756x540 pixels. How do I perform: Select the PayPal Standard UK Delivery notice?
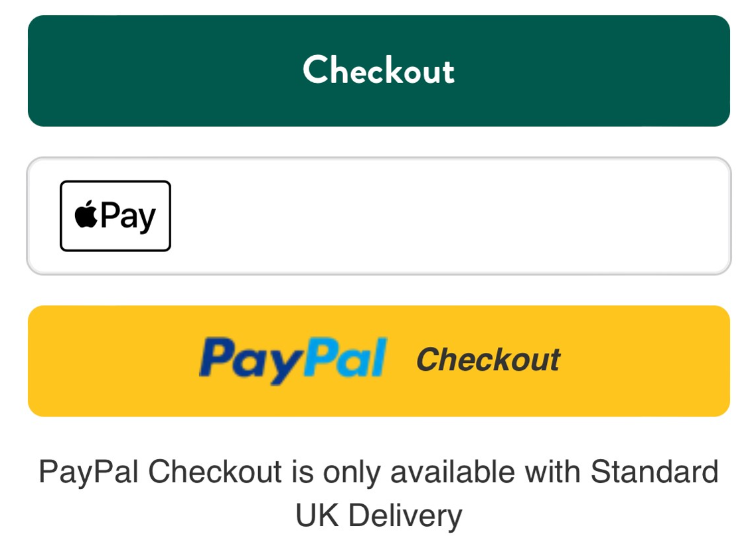click(x=378, y=493)
